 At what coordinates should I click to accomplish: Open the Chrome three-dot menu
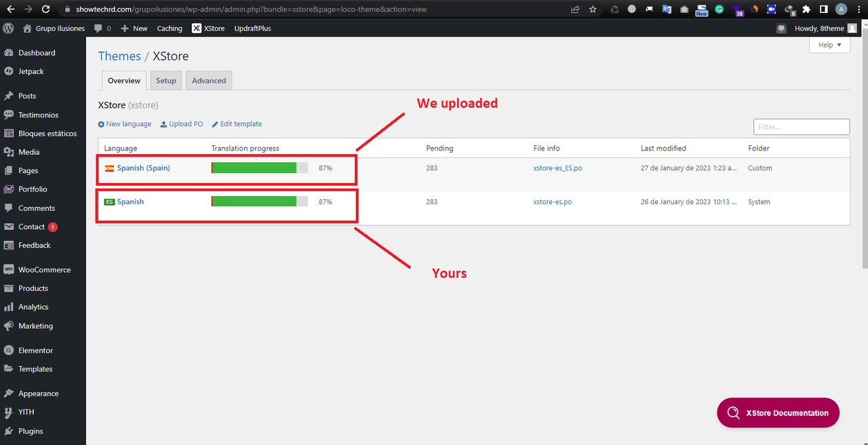pos(858,9)
